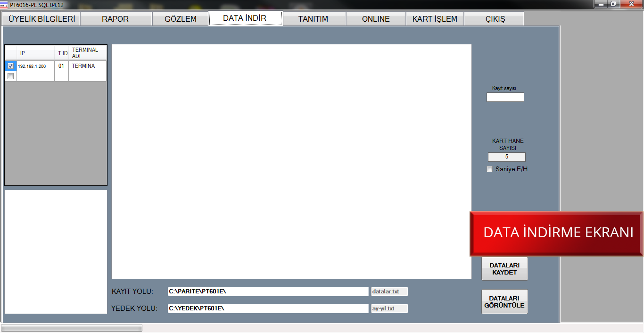644x333 pixels.
Task: Select the DATA İNDİR tab
Action: (x=245, y=18)
